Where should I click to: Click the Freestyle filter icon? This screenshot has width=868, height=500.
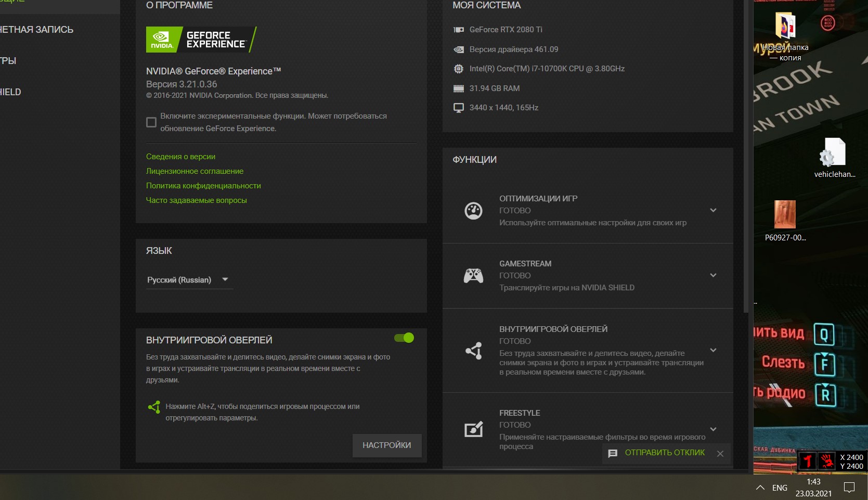coord(473,429)
